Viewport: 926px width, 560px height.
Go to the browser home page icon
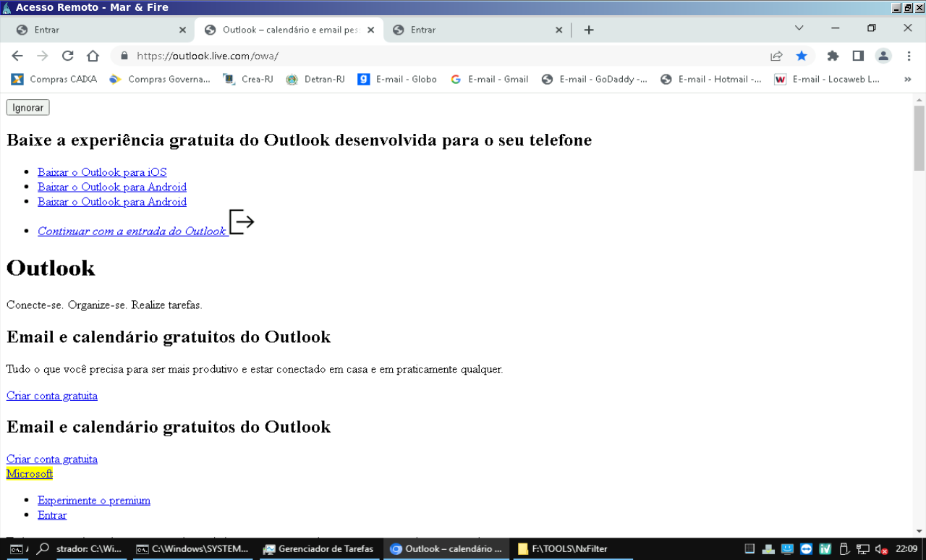coord(93,56)
